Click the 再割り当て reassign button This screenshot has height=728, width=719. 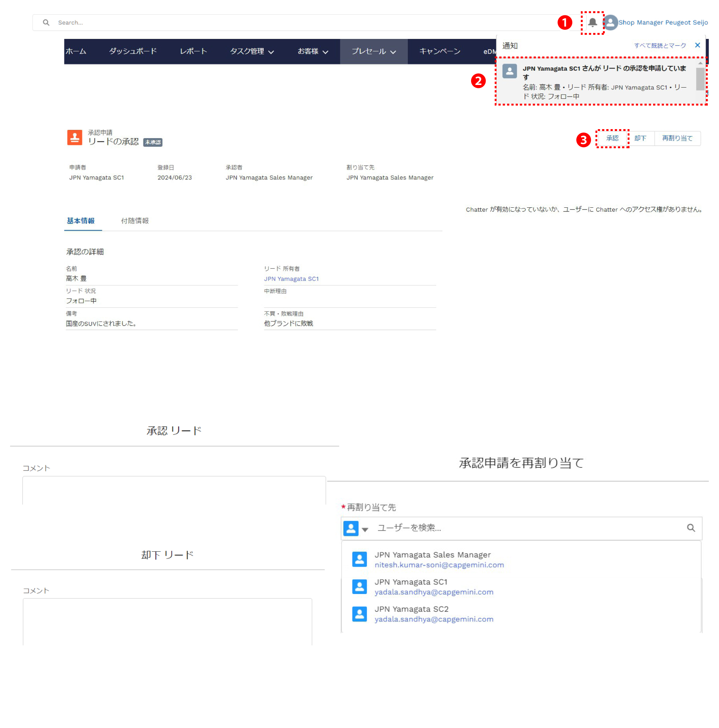(677, 138)
